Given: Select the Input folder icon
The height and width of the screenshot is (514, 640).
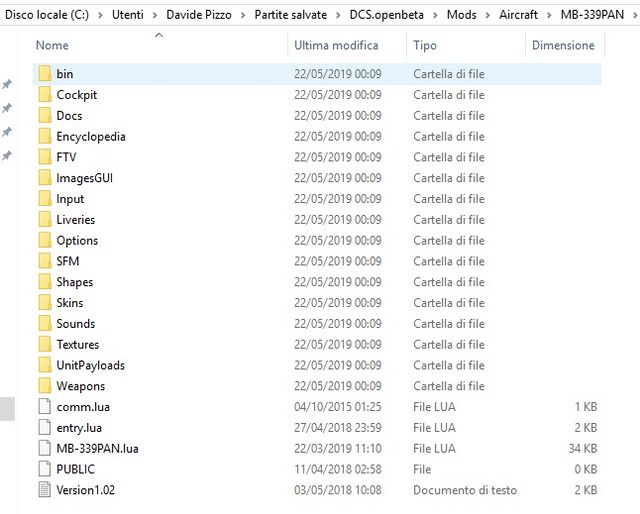Looking at the screenshot, I should click(x=45, y=199).
